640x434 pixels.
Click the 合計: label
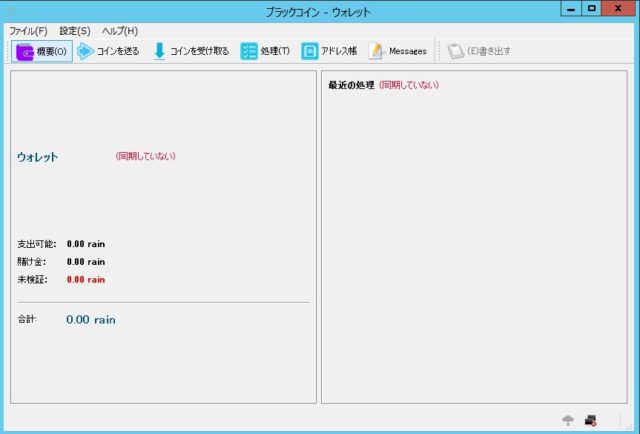coord(27,319)
